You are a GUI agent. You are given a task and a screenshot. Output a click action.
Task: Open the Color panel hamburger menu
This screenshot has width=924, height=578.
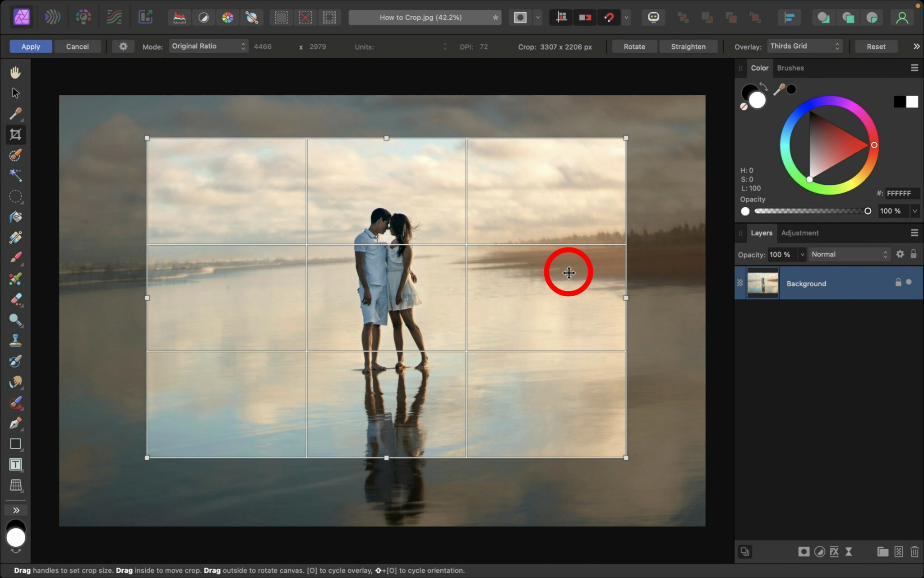(x=914, y=68)
